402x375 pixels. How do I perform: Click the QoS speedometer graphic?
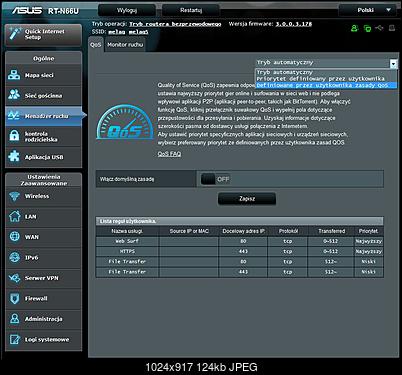tap(125, 122)
